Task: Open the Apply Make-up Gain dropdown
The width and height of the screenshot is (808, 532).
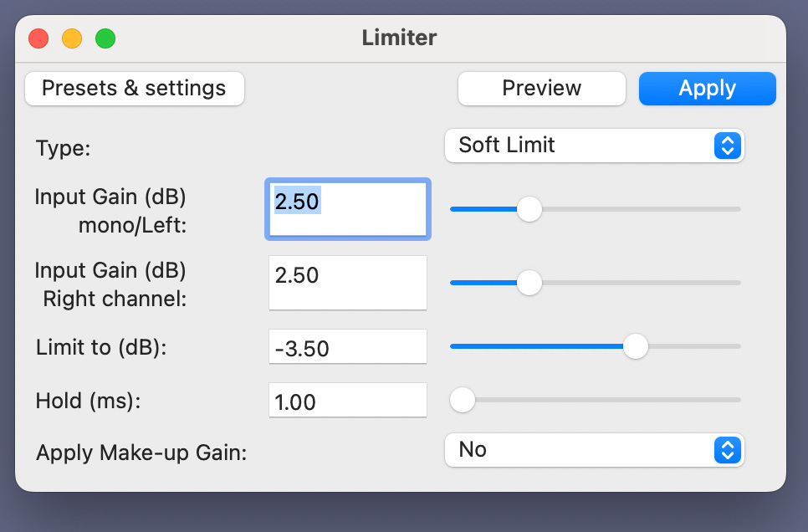Action: coord(594,450)
